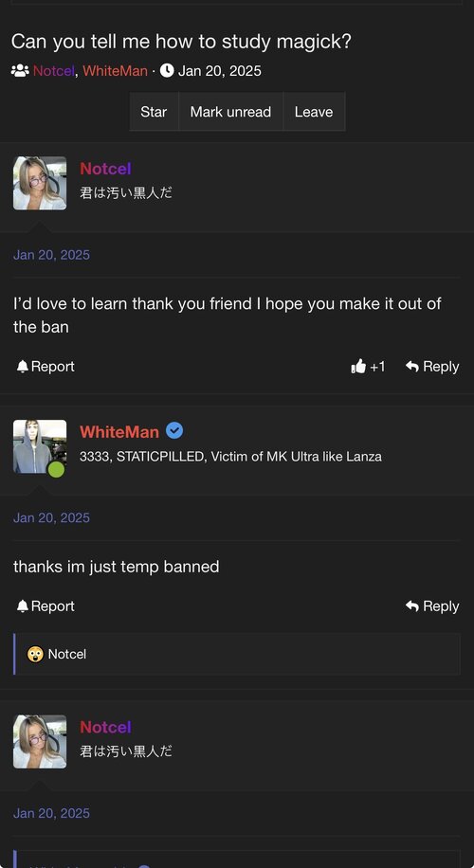Open Notcel's profile from the participants list

54,71
